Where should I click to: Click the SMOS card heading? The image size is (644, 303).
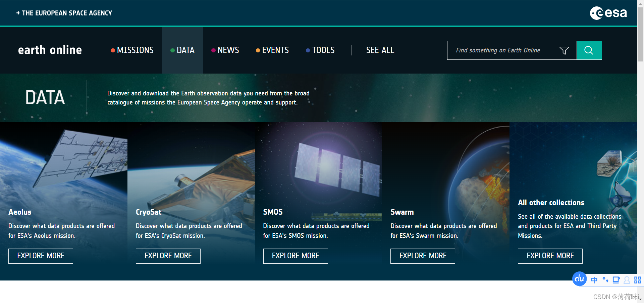(273, 212)
